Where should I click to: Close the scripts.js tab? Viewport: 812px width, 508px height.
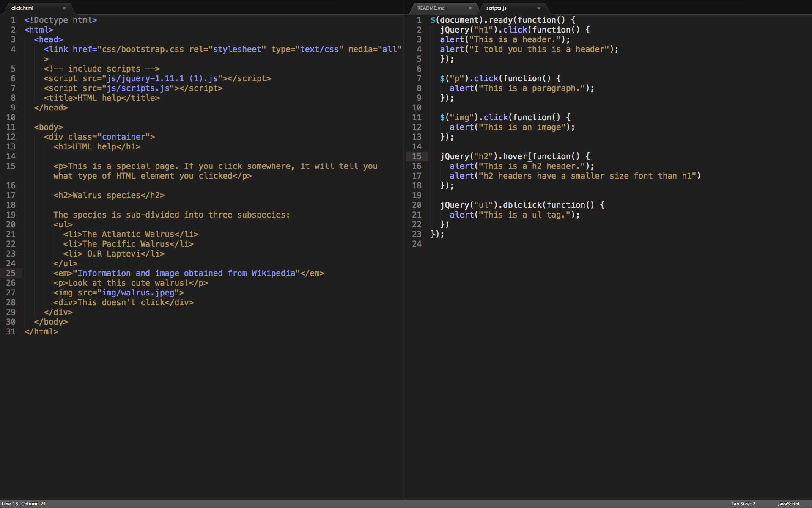tap(539, 8)
